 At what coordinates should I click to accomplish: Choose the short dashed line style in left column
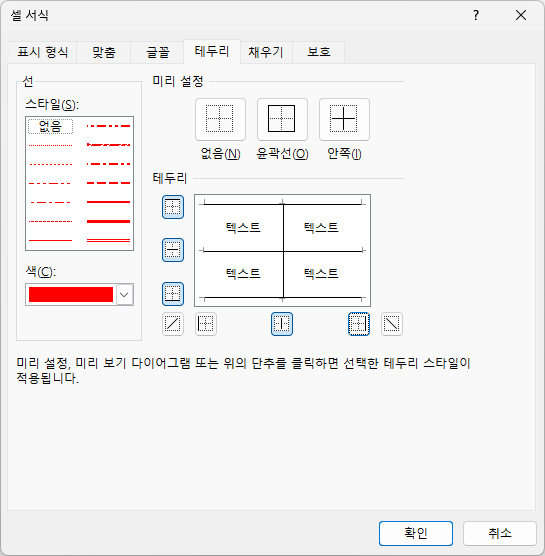pos(50,165)
